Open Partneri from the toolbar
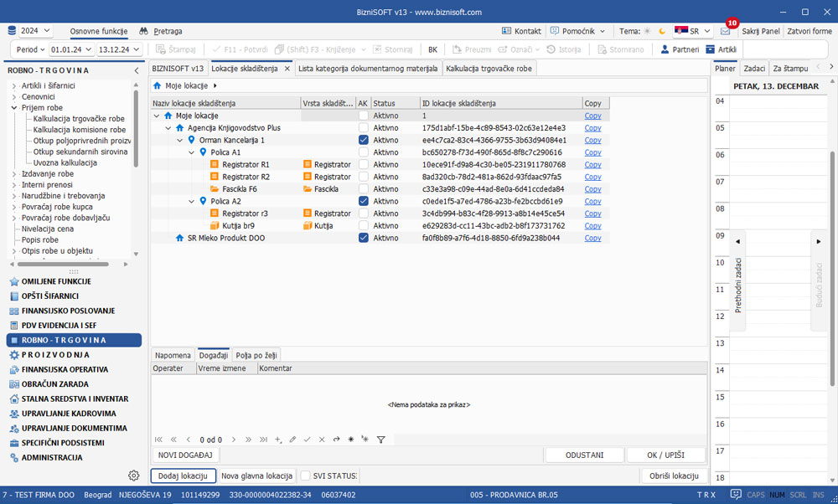 click(679, 49)
